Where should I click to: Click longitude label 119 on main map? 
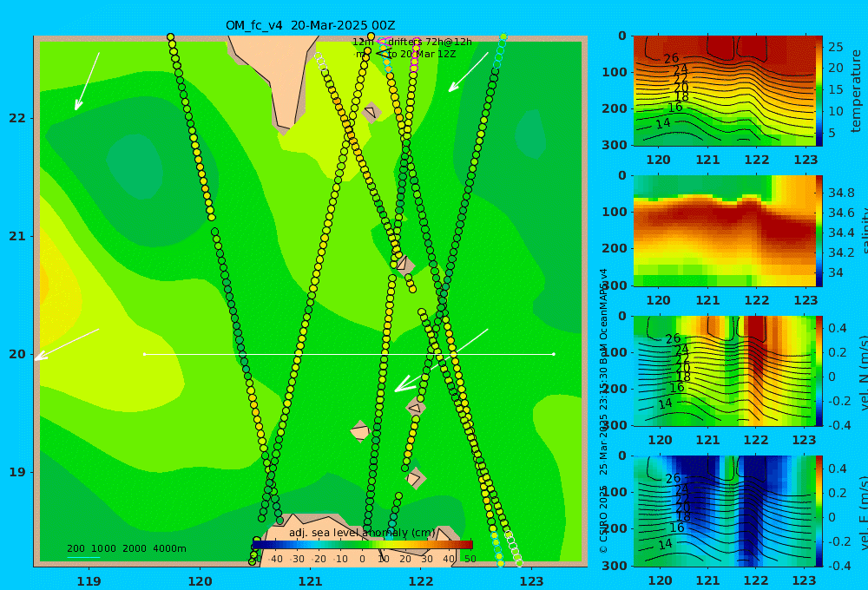click(x=89, y=581)
